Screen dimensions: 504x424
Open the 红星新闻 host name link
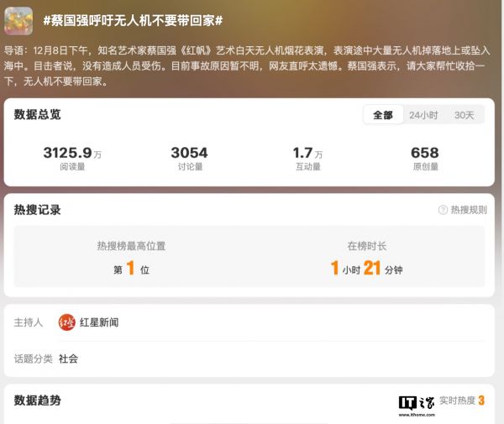click(99, 322)
